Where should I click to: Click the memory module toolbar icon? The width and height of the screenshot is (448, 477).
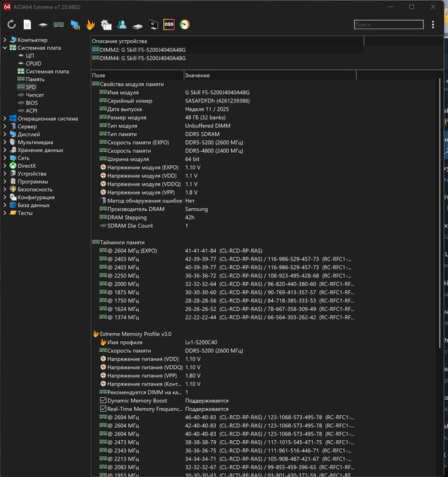59,25
